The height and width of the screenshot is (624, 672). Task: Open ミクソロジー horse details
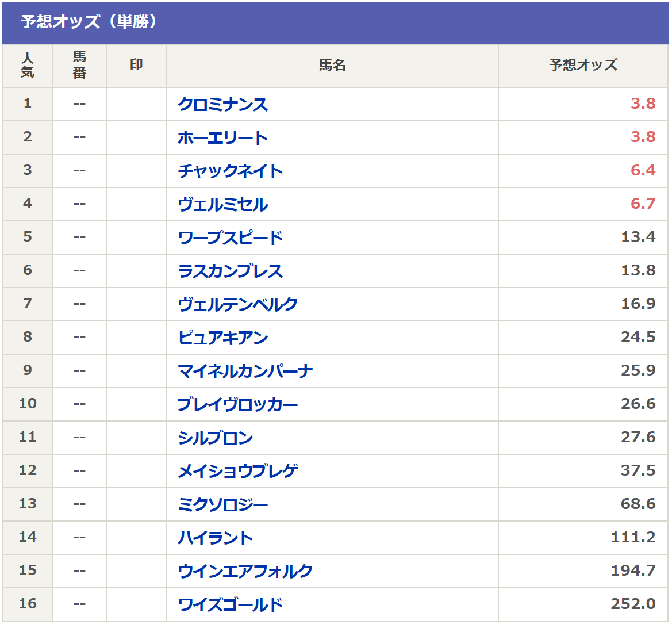(x=223, y=504)
